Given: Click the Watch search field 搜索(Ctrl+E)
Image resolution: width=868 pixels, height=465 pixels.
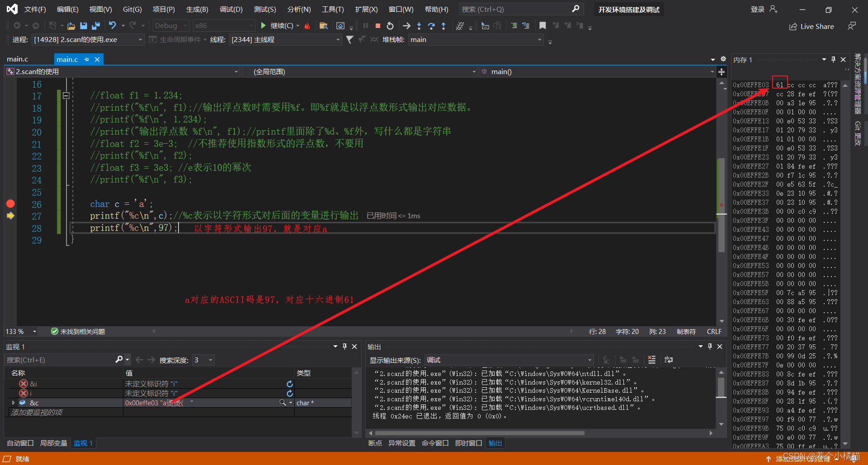Looking at the screenshot, I should 61,360.
